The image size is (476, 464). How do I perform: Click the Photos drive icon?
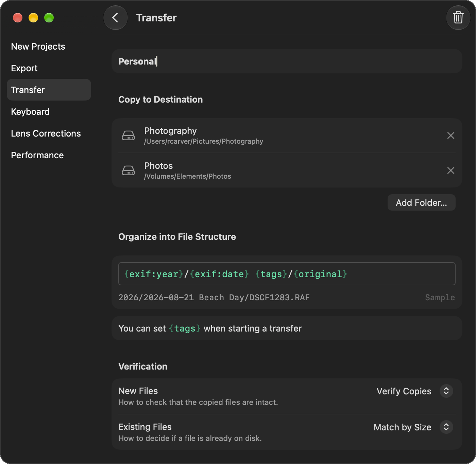[129, 171]
